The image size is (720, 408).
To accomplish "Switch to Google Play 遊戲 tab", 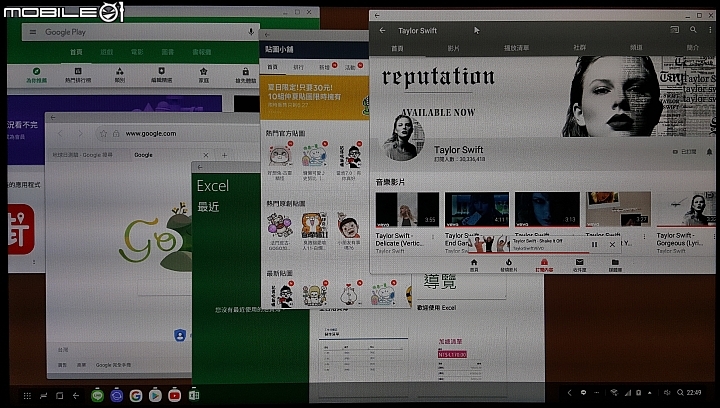I will tap(107, 52).
